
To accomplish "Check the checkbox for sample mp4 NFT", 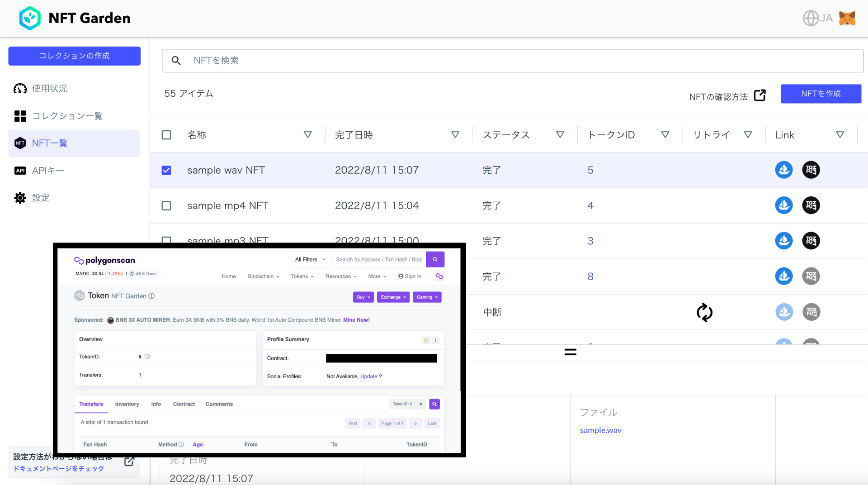I will [166, 205].
